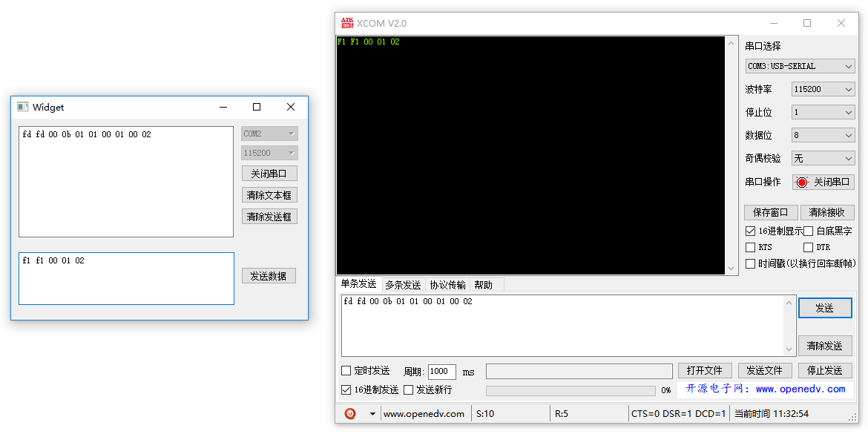868x434 pixels.
Task: Click the ATK logo in XCOM title bar
Action: (x=349, y=23)
